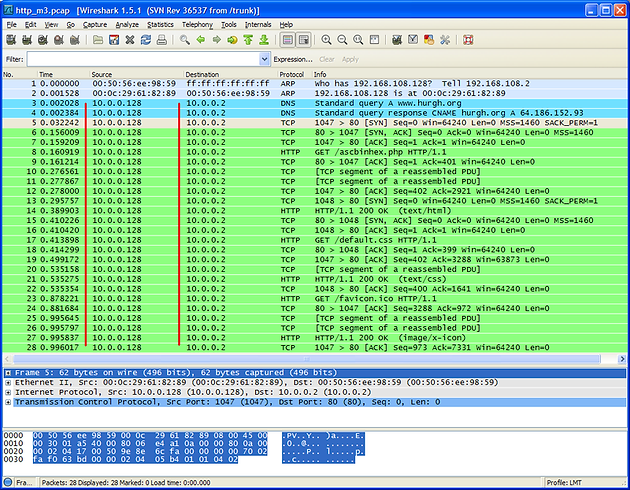The width and height of the screenshot is (630, 490).
Task: Open the Go menu
Action: (71, 24)
